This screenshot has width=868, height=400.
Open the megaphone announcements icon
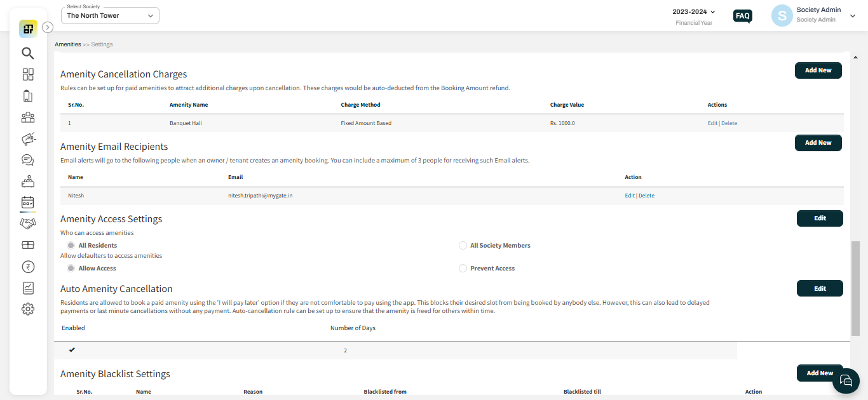28,138
